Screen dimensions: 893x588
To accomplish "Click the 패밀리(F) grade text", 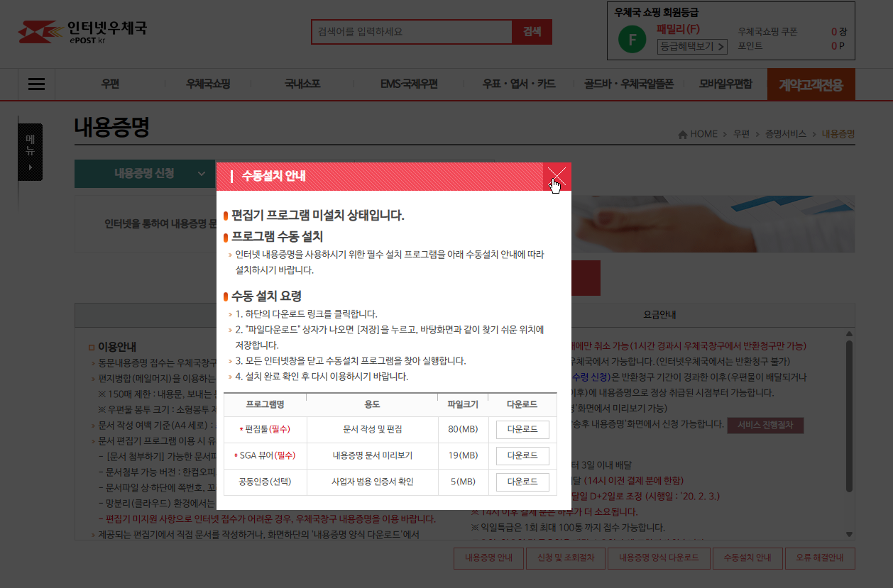I will click(679, 29).
